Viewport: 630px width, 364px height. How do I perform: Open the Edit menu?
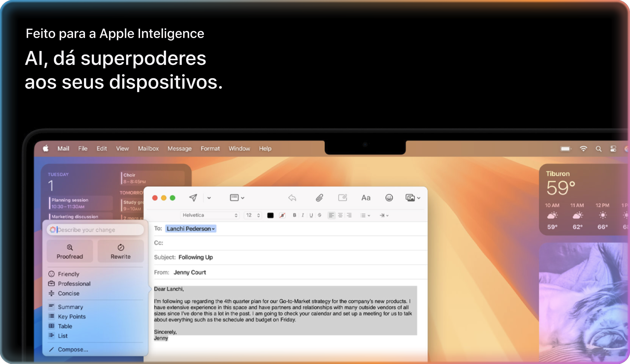[101, 148]
